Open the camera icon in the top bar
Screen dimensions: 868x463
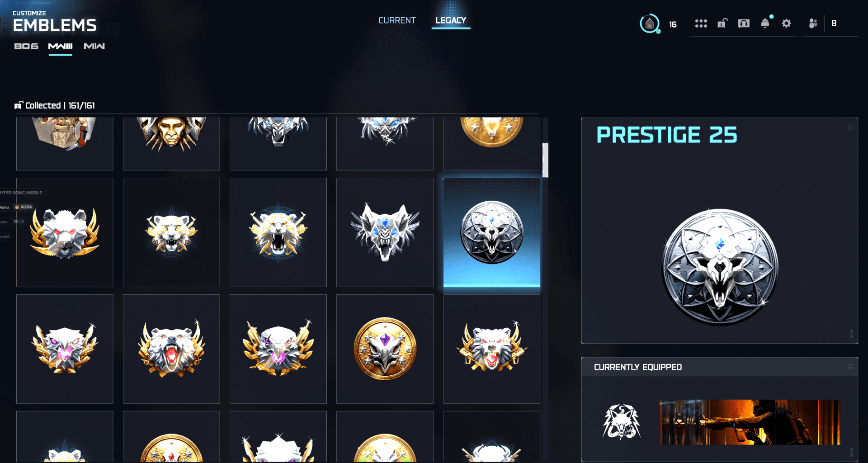coord(744,24)
